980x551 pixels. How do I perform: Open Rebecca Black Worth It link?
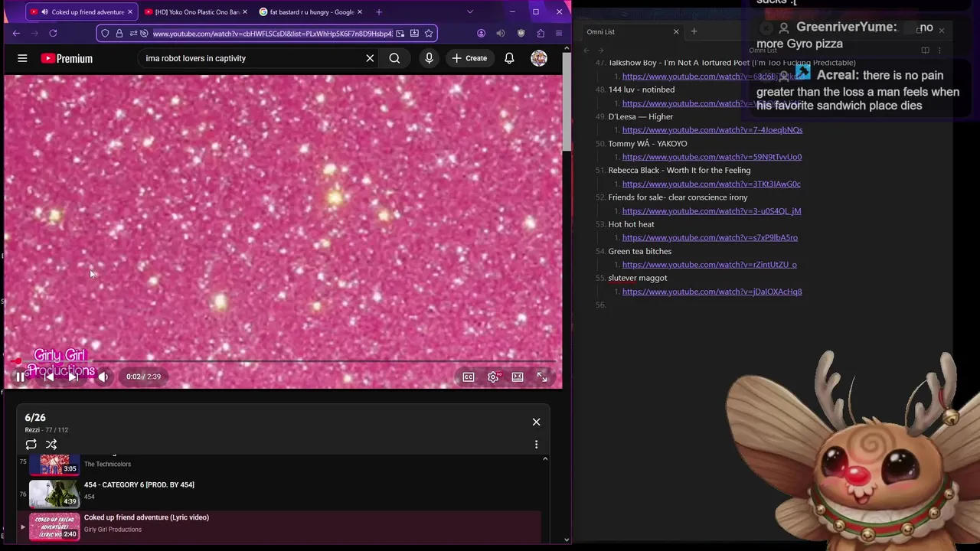[711, 184]
